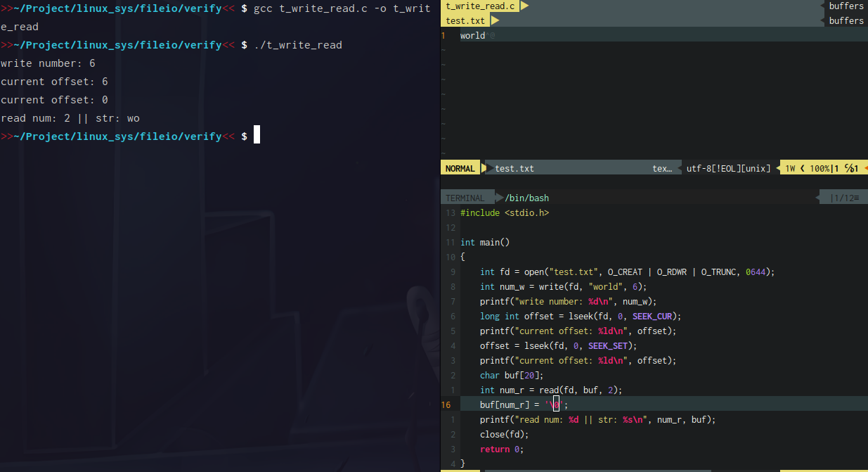Click the buffers label beside t_write_read.c

pos(846,6)
